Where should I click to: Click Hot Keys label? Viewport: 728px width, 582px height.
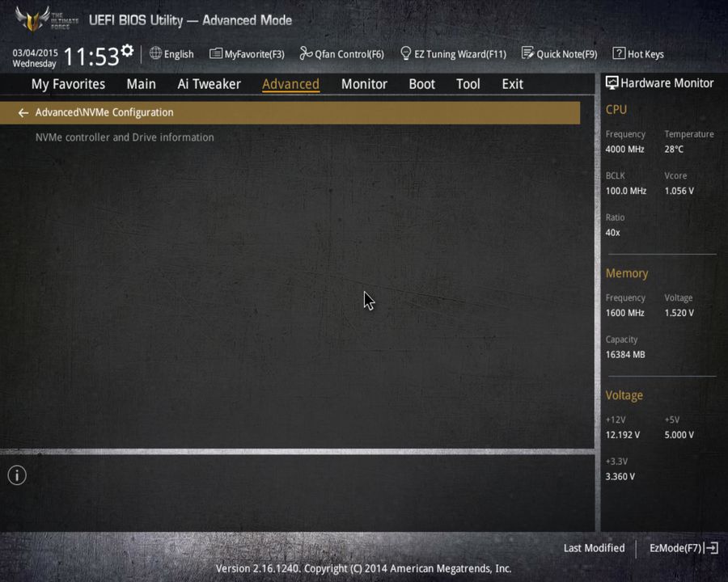point(645,54)
